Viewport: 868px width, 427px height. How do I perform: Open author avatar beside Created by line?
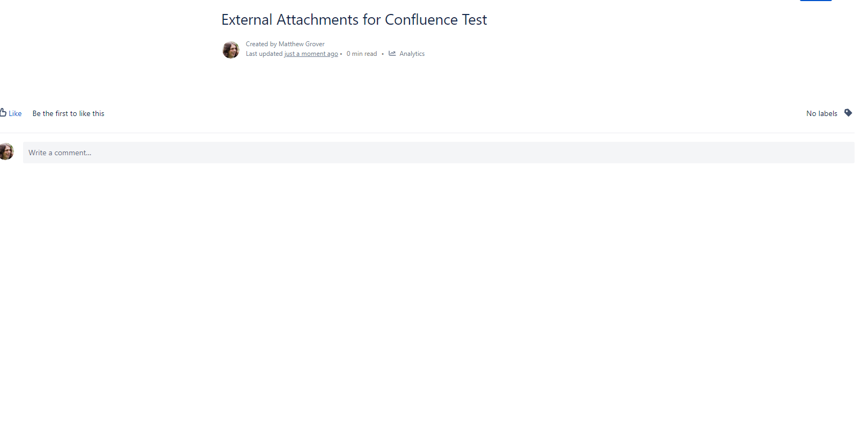tap(231, 50)
